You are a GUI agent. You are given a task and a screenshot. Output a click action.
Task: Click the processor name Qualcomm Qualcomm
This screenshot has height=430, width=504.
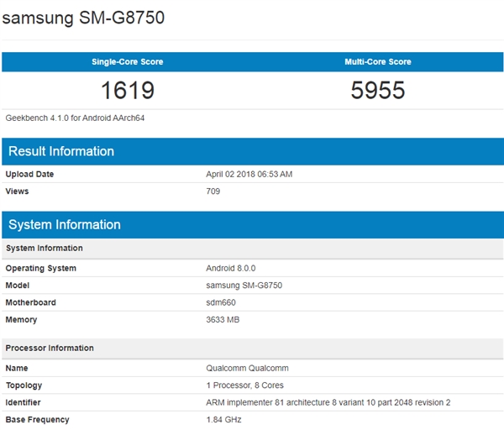[249, 369]
